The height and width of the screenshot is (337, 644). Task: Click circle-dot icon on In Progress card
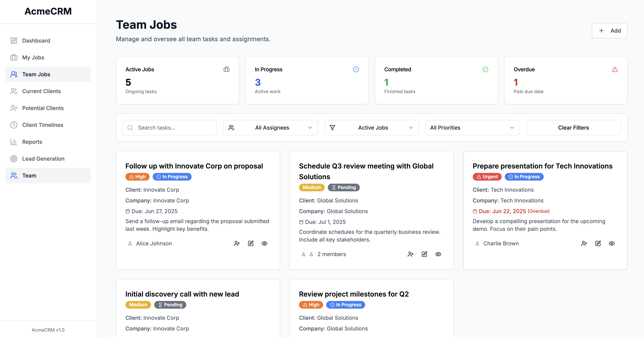pyautogui.click(x=356, y=69)
